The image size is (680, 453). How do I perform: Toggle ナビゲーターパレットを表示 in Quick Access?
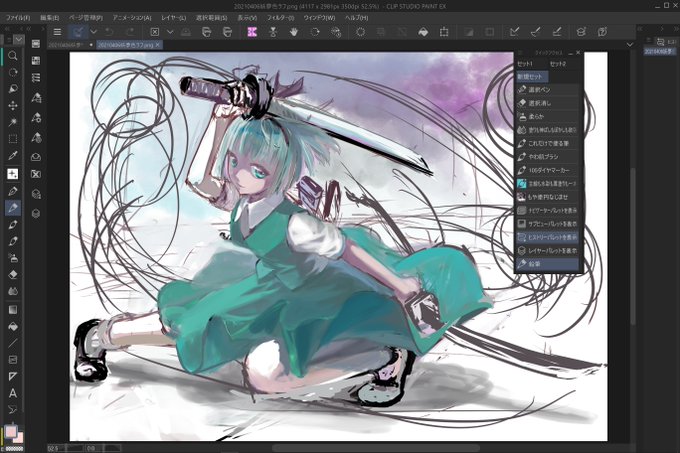(548, 210)
